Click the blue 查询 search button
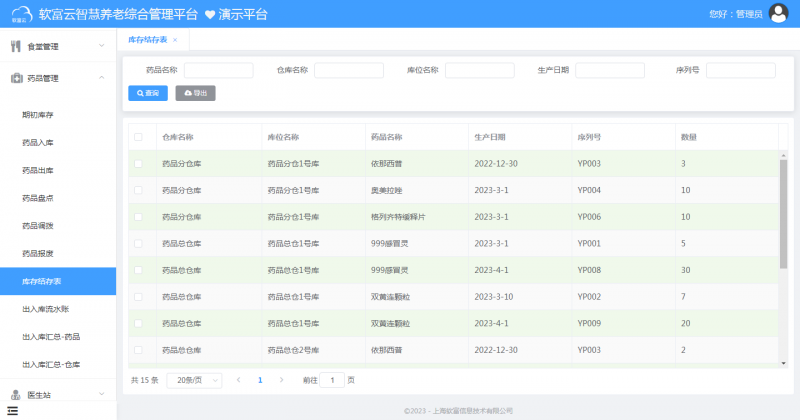 [x=148, y=93]
